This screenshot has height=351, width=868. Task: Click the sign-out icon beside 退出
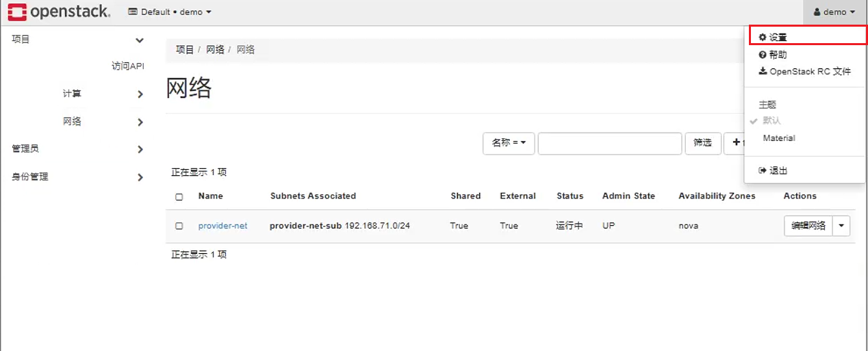pos(763,170)
